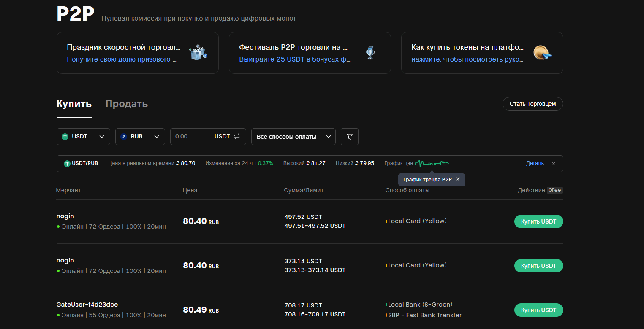
Task: Switch to the Продать tab
Action: click(x=126, y=104)
